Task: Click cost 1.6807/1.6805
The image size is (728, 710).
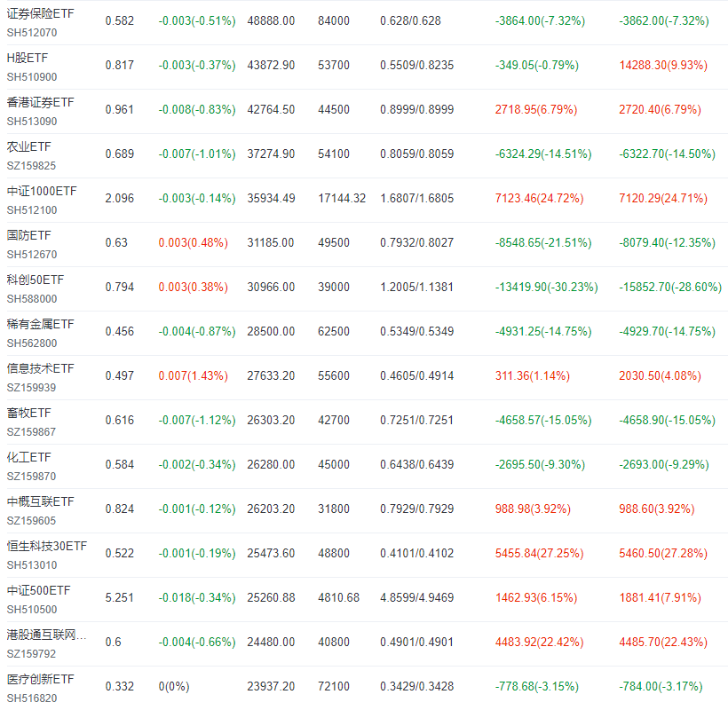Action: [x=417, y=199]
